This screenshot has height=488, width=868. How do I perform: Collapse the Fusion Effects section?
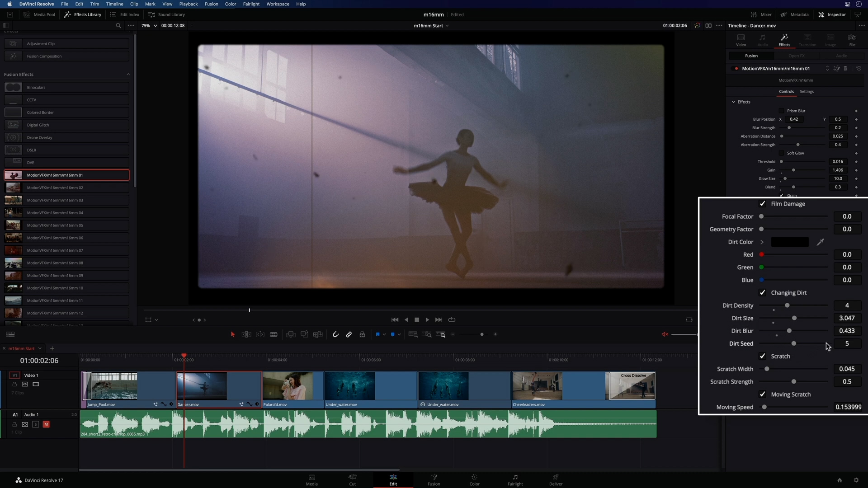[x=128, y=75]
